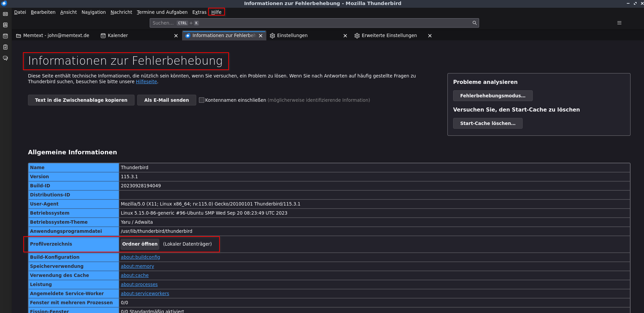Open the about:cache link

135,275
